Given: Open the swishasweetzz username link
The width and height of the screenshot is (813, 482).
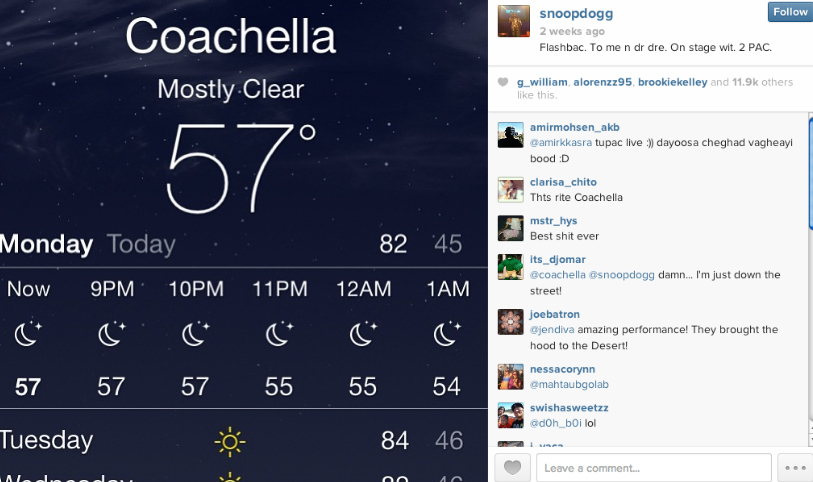Looking at the screenshot, I should (x=569, y=408).
